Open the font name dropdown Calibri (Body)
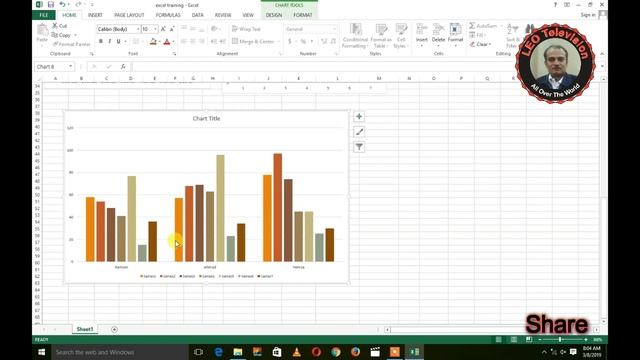The image size is (640, 360). (x=138, y=29)
